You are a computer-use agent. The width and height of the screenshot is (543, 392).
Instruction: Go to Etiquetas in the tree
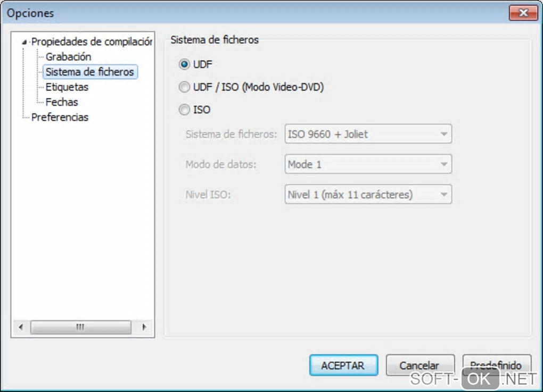coord(67,87)
